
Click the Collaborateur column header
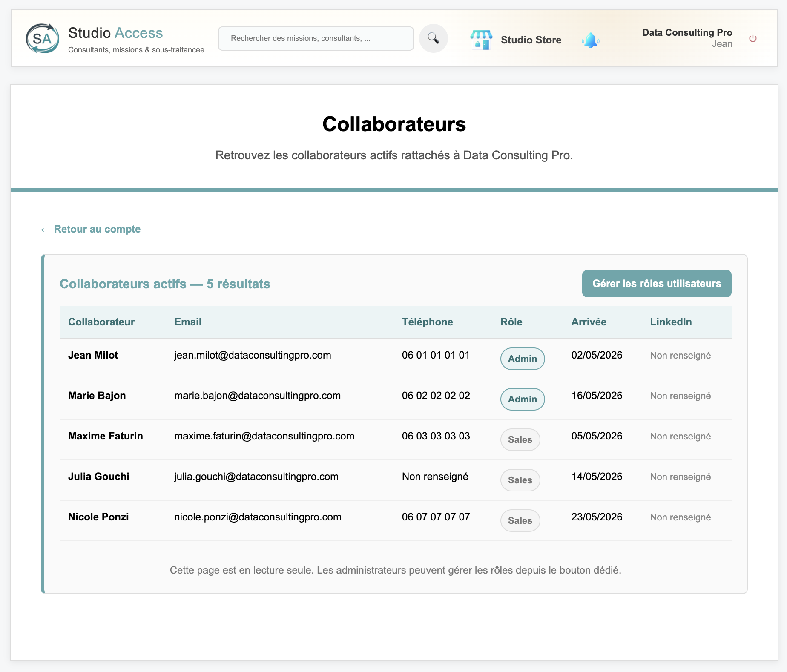(x=101, y=322)
